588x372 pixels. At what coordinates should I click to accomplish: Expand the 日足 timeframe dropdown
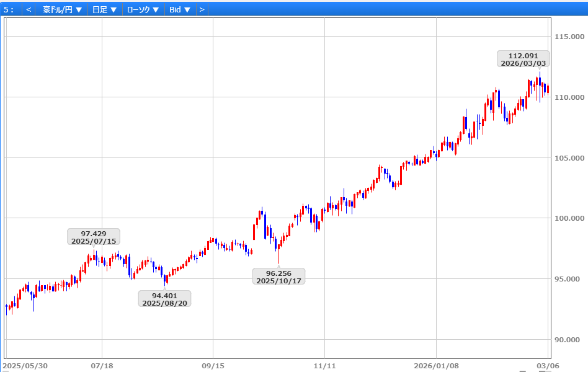pyautogui.click(x=104, y=9)
